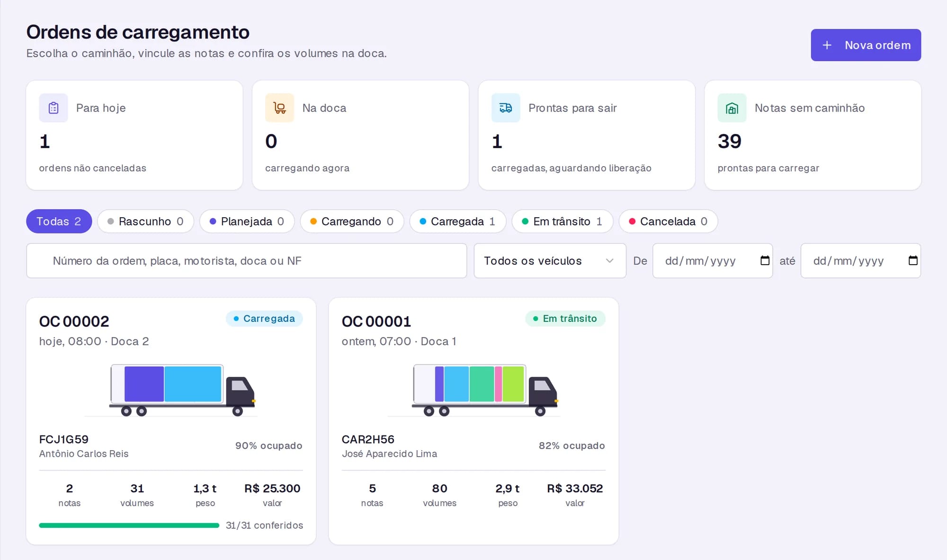The height and width of the screenshot is (560, 947).
Task: Click the 39 count in Notas sem caminhão
Action: click(729, 141)
